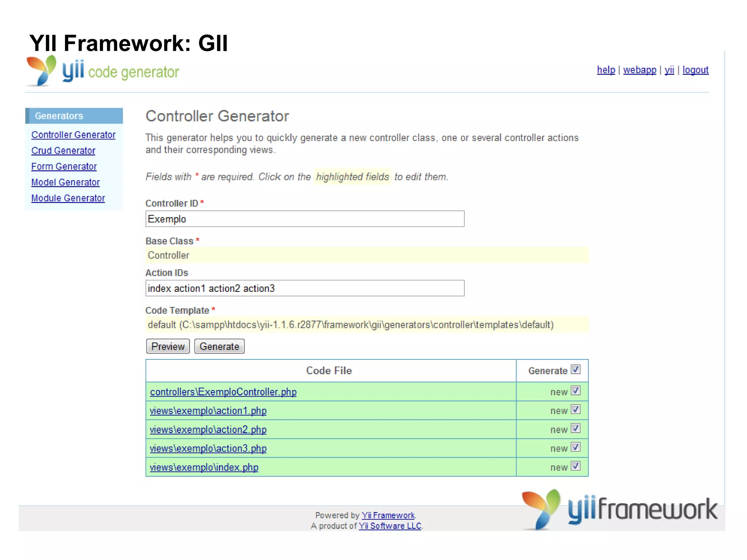The width and height of the screenshot is (747, 560).
Task: Toggle checkbox for index.php row
Action: point(576,466)
